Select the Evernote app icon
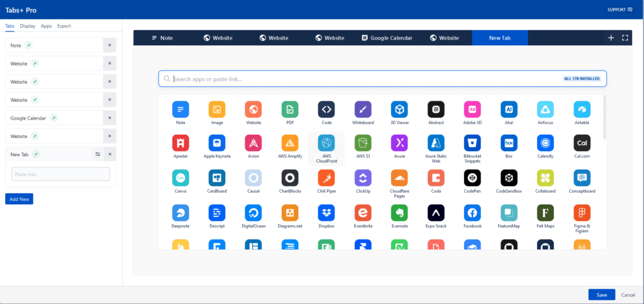644x304 pixels. point(399,212)
